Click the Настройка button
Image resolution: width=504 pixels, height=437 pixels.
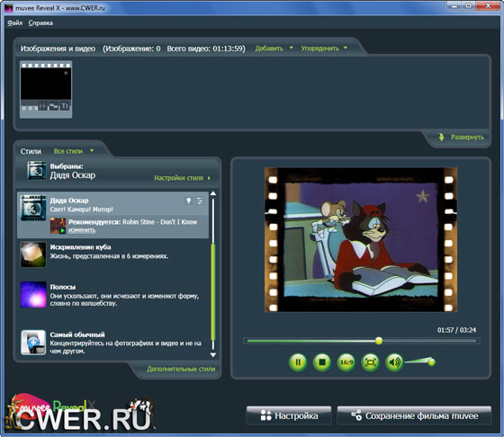point(289,415)
